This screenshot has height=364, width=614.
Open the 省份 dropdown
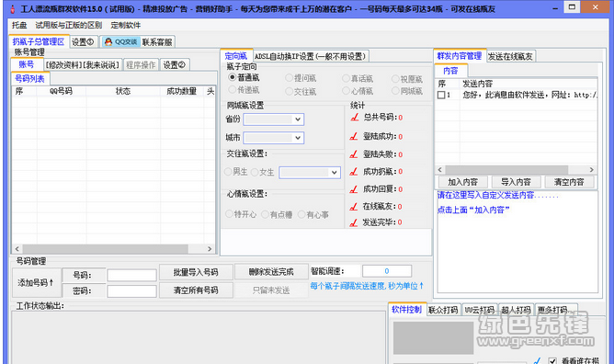[x=273, y=119]
